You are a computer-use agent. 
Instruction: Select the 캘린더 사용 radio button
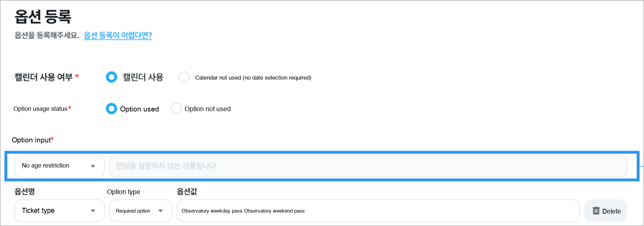(111, 77)
